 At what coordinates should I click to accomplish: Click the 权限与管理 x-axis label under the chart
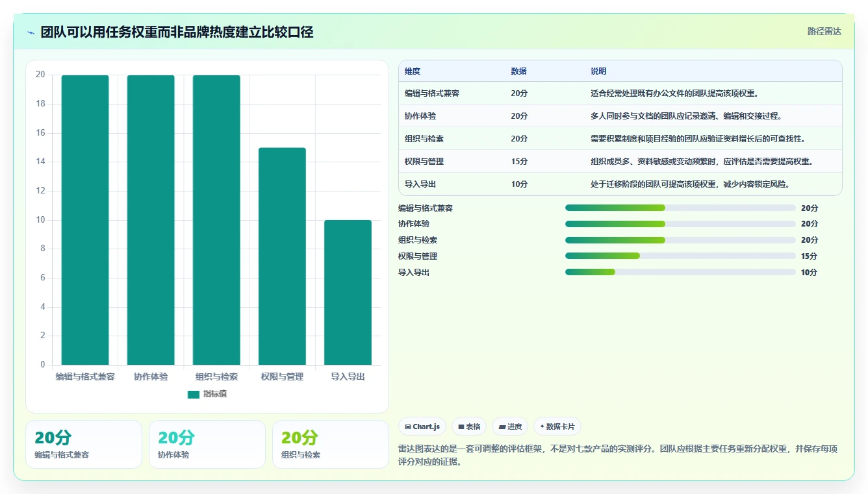[282, 377]
